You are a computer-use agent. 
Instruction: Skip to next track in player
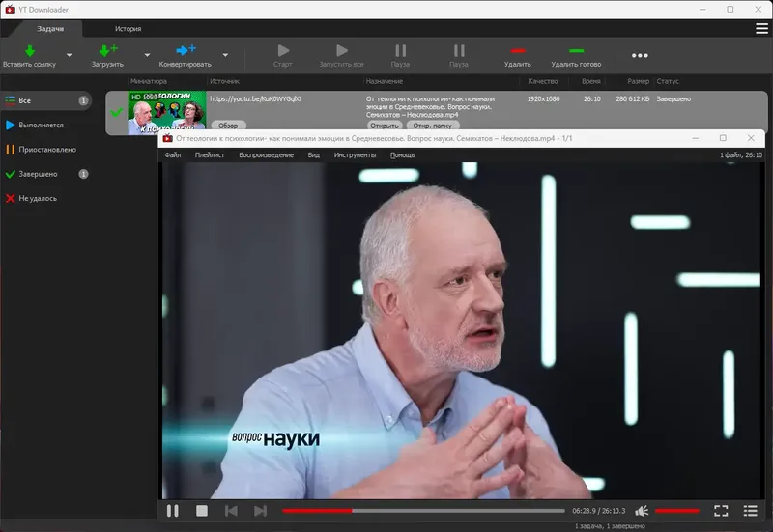click(x=260, y=511)
